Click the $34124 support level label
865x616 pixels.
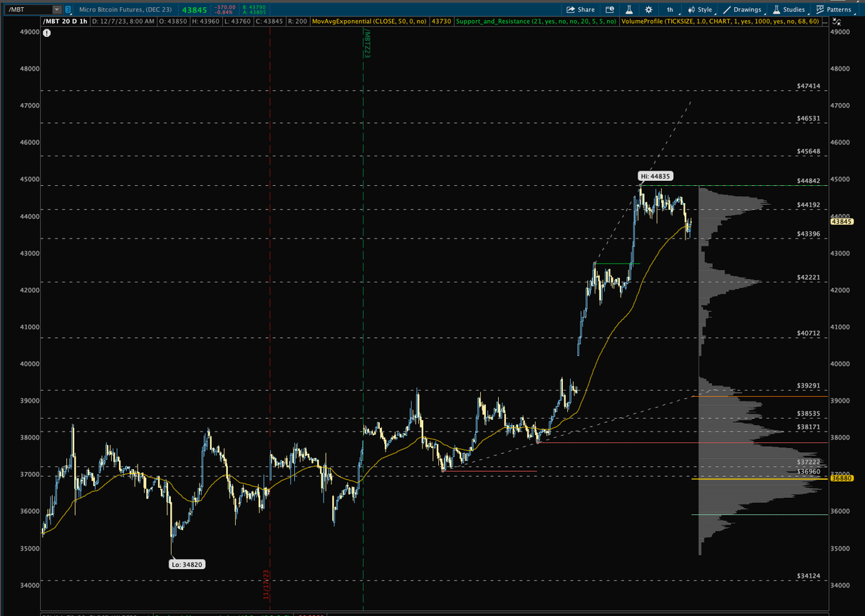809,576
